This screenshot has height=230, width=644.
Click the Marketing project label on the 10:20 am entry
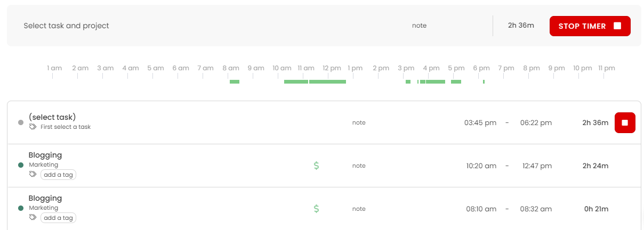tap(44, 165)
